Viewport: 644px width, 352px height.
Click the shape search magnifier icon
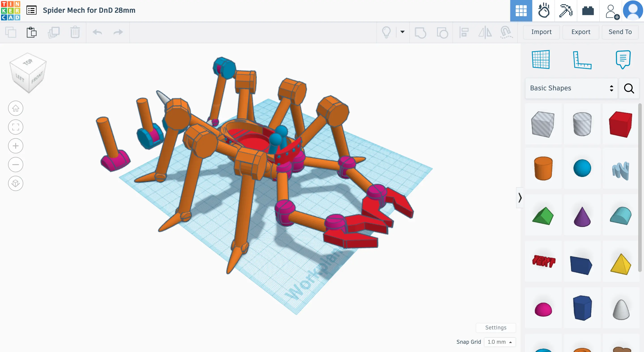click(x=629, y=88)
